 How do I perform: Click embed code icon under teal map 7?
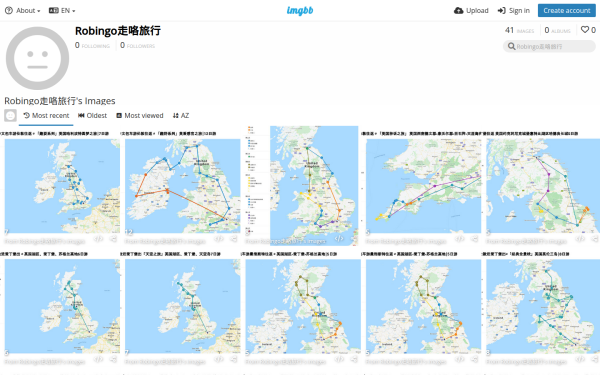point(219,359)
